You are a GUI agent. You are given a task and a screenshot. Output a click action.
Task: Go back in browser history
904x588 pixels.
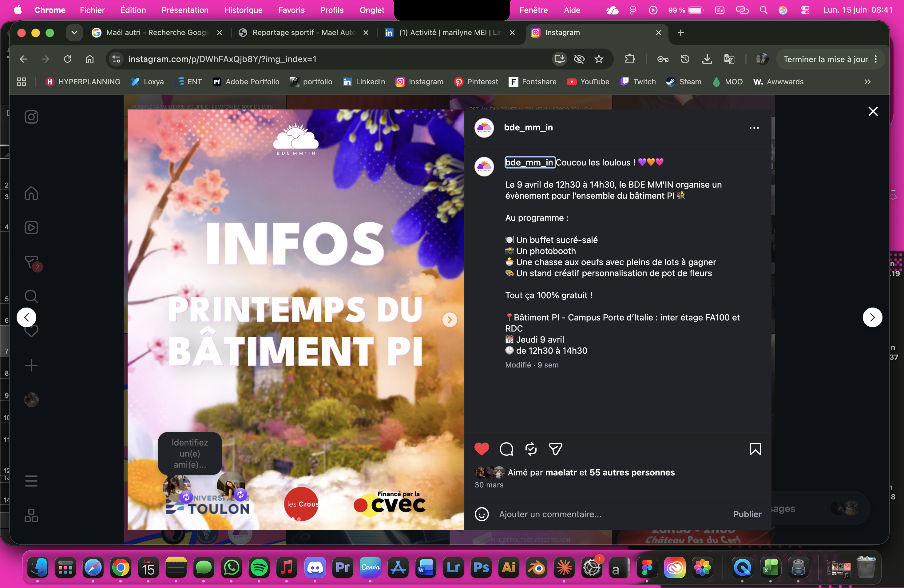point(24,59)
